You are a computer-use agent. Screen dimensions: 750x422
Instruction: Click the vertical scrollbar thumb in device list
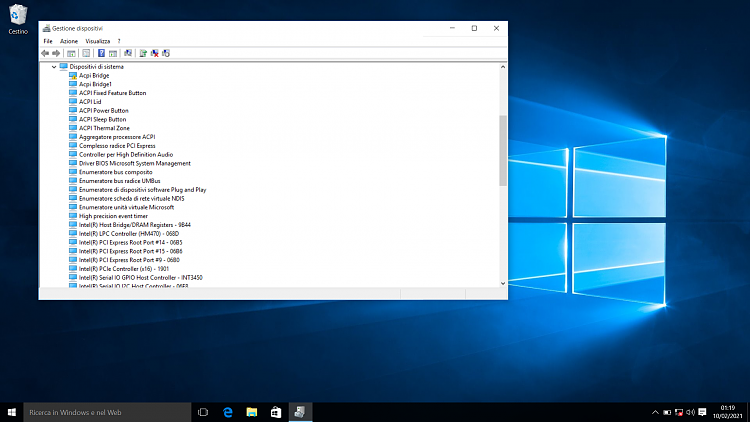coord(503,150)
